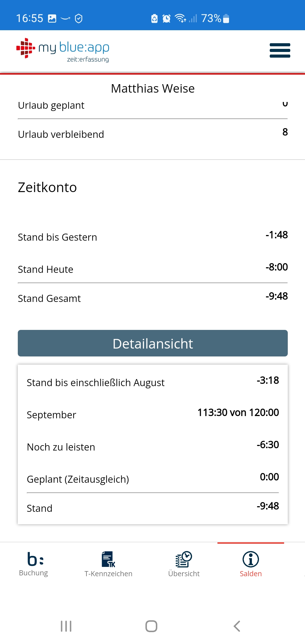This screenshot has height=644, width=305.
Task: Tap the battery indicator in status bar
Action: click(226, 19)
